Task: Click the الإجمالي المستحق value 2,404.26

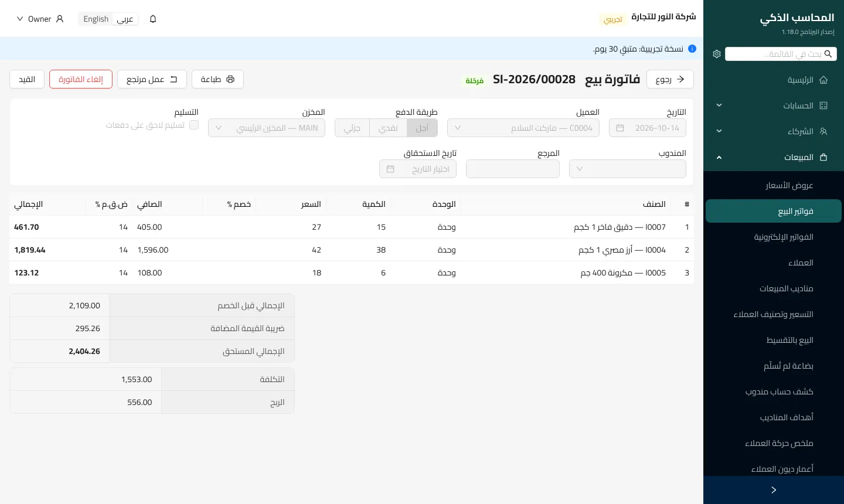Action: [x=84, y=351]
